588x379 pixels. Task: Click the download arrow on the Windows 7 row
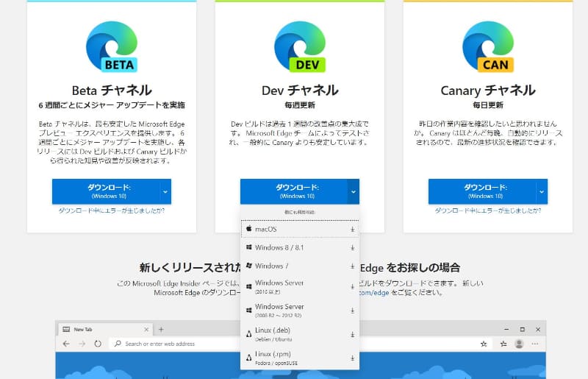tap(353, 266)
